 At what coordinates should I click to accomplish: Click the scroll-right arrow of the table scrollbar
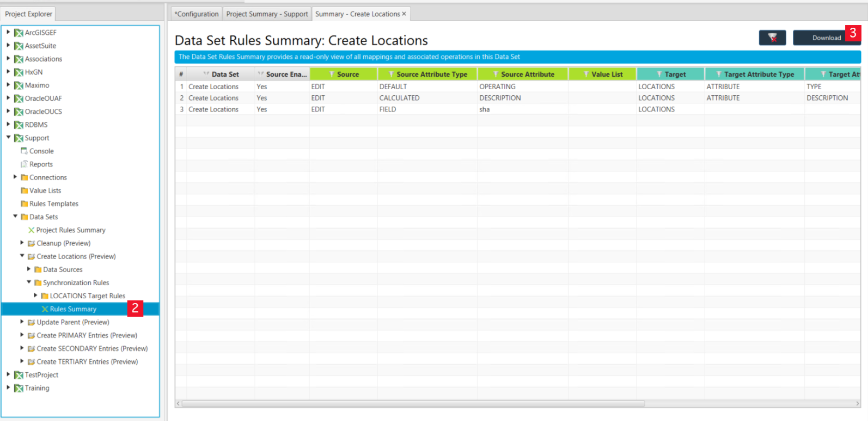tap(858, 404)
